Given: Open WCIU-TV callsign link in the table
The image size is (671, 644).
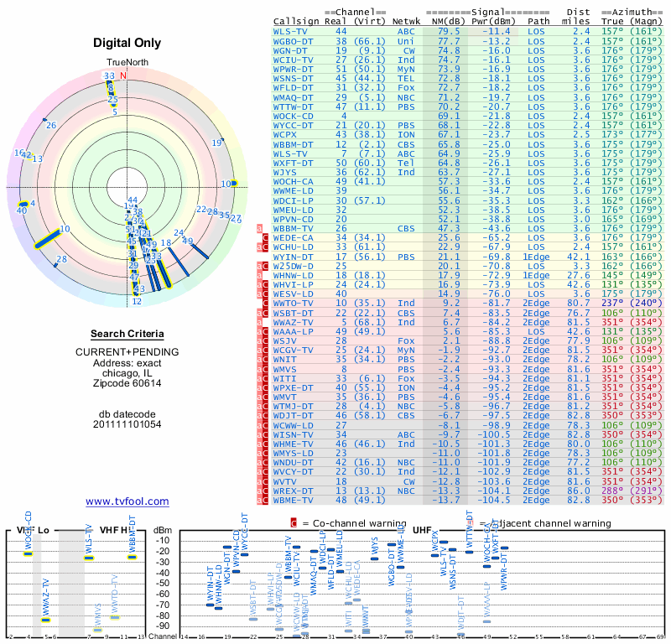Looking at the screenshot, I should point(293,60).
